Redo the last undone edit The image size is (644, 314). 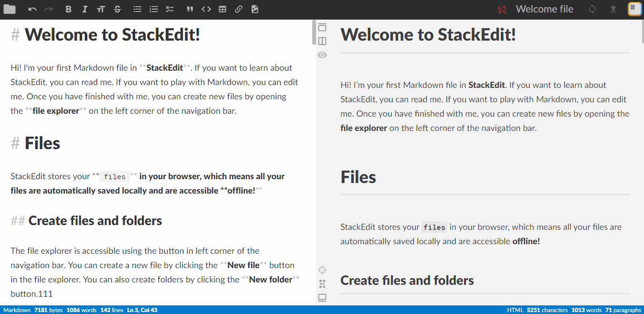pyautogui.click(x=48, y=9)
